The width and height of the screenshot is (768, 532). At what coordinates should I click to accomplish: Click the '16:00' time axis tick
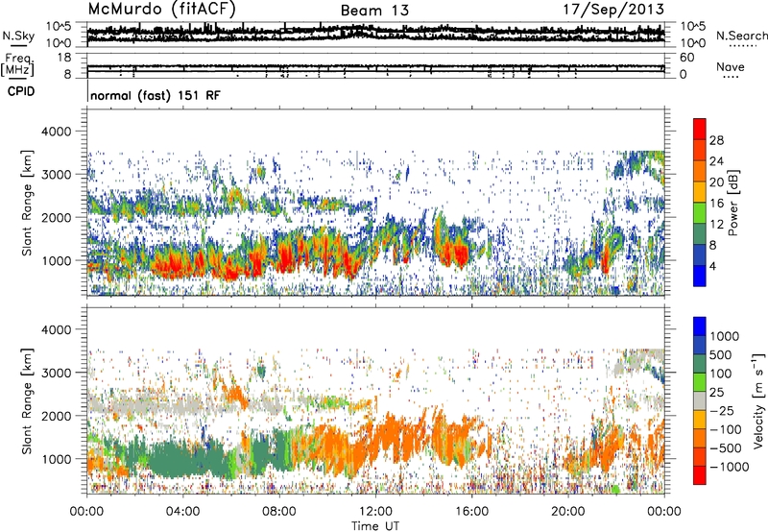[471, 512]
